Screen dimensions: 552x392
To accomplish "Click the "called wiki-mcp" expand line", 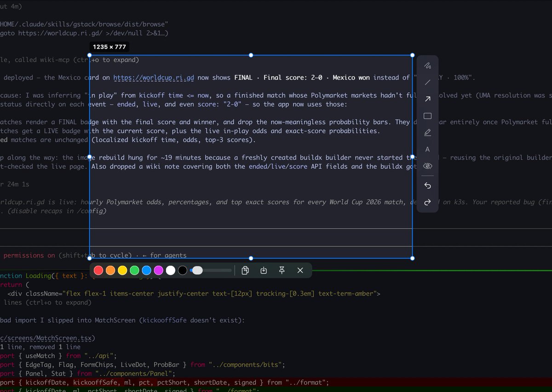I will coord(69,60).
